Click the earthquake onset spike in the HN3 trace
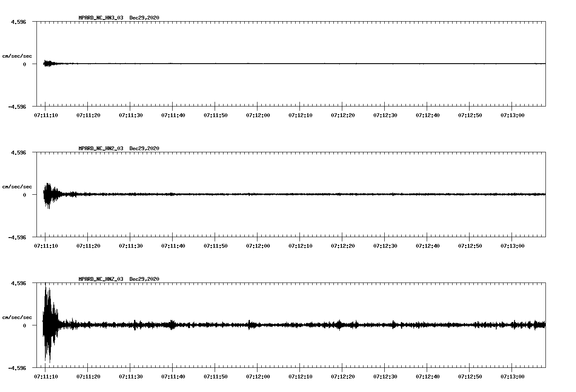Image resolution: width=576 pixels, height=392 pixels. [47, 63]
